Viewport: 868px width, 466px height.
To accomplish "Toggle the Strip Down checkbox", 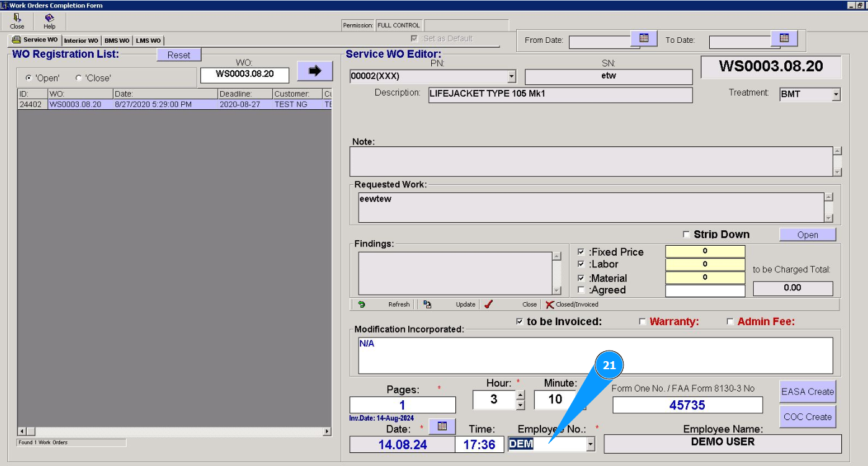I will [686, 235].
